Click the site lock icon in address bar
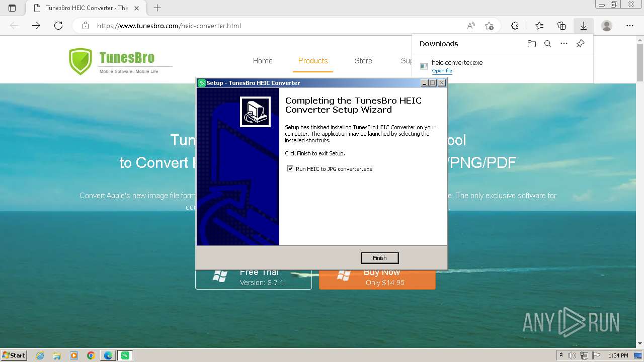This screenshot has height=362, width=644. point(86,26)
